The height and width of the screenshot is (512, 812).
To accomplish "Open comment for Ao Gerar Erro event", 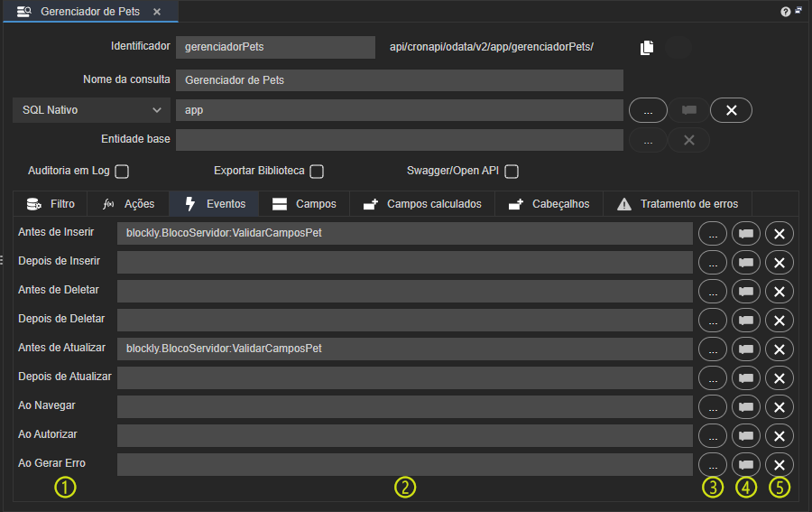I will pyautogui.click(x=746, y=465).
